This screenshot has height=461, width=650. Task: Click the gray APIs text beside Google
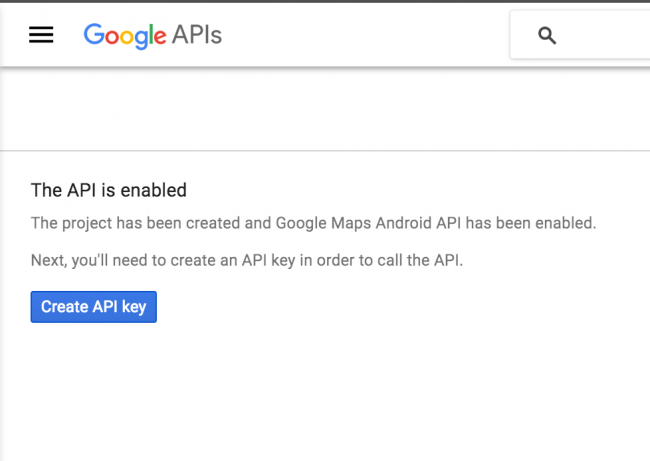[x=197, y=35]
